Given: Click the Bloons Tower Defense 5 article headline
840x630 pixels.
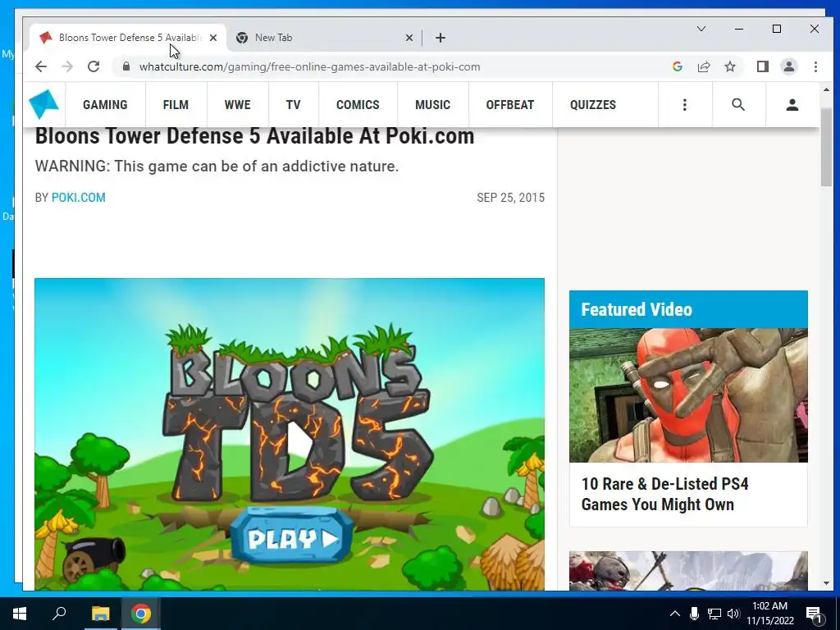Looking at the screenshot, I should 254,136.
